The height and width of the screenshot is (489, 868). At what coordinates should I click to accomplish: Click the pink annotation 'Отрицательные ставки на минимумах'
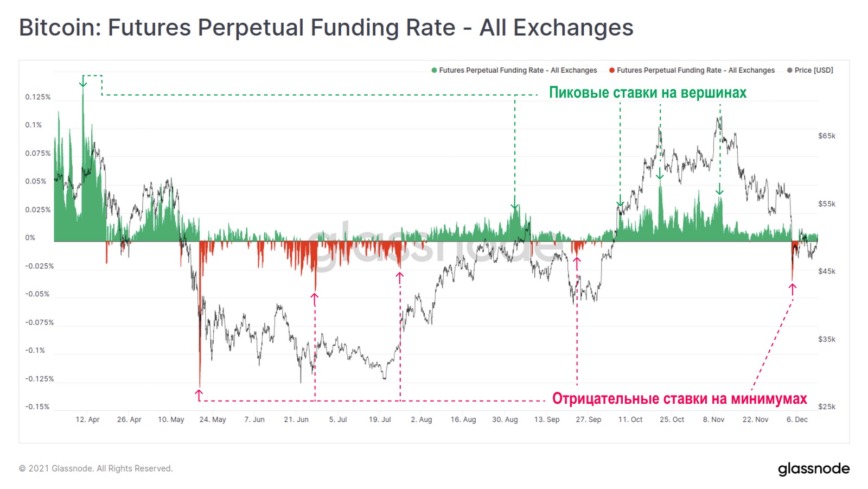pyautogui.click(x=679, y=398)
